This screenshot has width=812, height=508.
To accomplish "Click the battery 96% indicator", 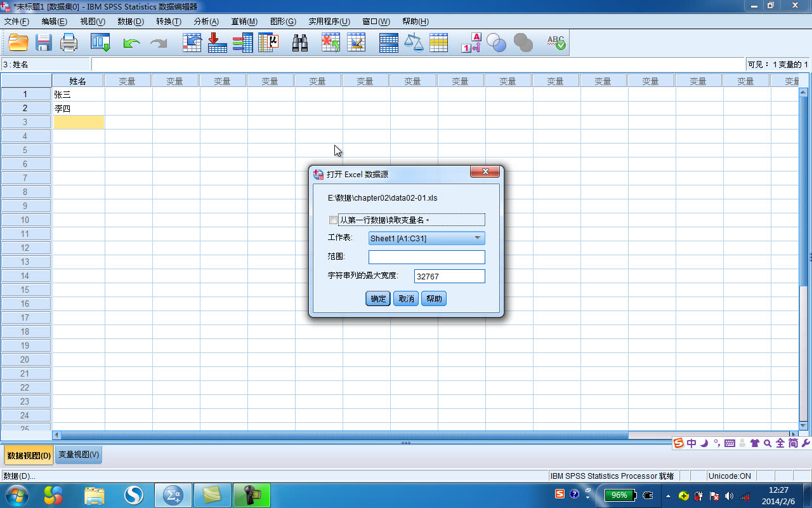I will [x=619, y=495].
